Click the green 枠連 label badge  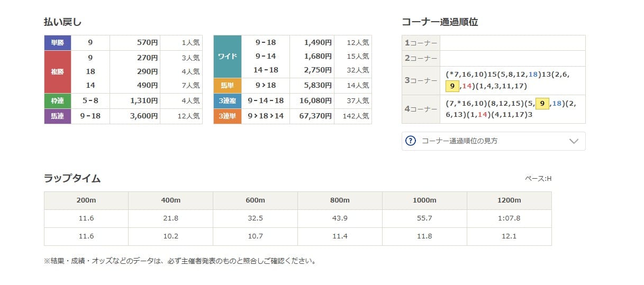click(x=58, y=100)
